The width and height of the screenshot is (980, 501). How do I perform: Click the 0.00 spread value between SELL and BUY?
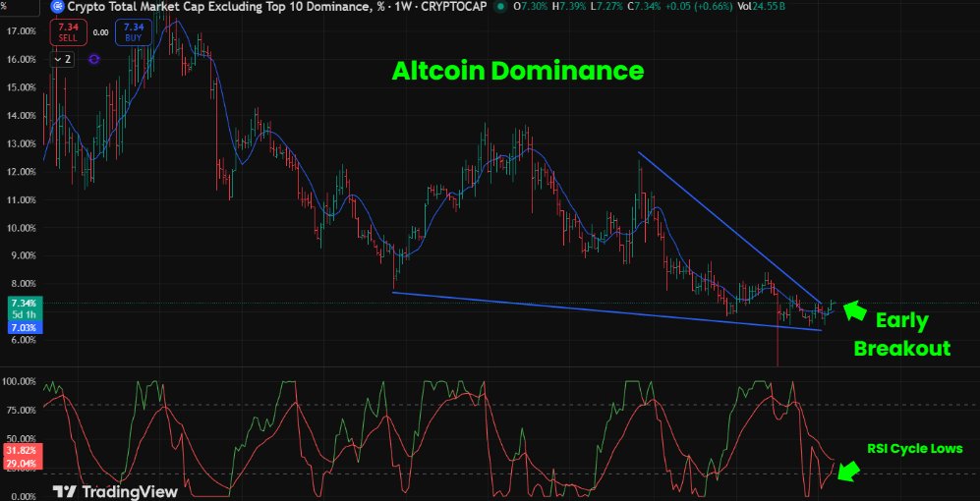(100, 32)
